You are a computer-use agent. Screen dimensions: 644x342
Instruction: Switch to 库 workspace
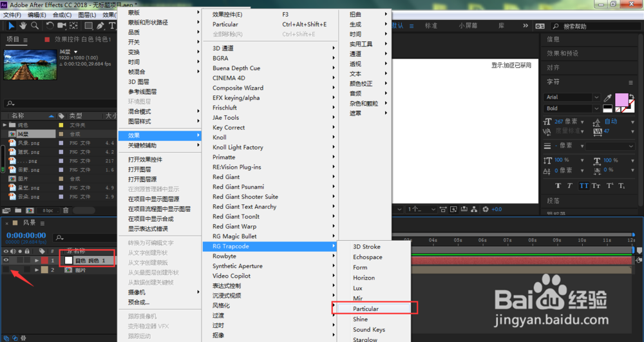[502, 26]
